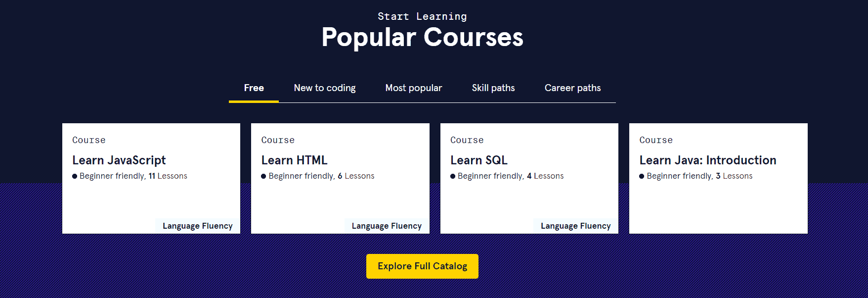Open the Career paths tab
The width and height of the screenshot is (868, 298).
click(572, 88)
